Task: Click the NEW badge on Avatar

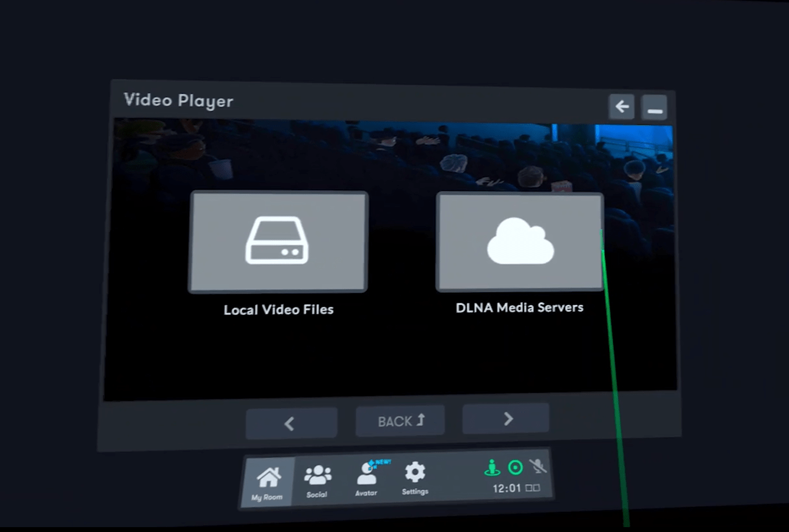Action: [x=383, y=462]
